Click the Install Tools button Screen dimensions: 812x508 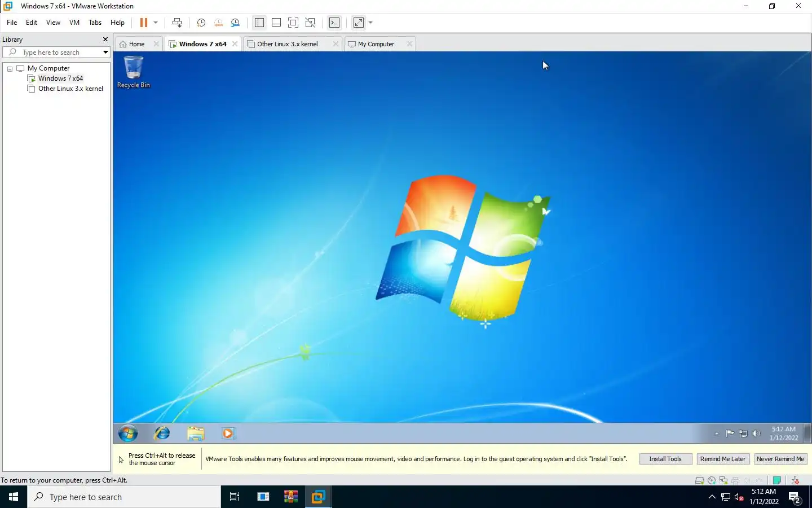[665, 459]
